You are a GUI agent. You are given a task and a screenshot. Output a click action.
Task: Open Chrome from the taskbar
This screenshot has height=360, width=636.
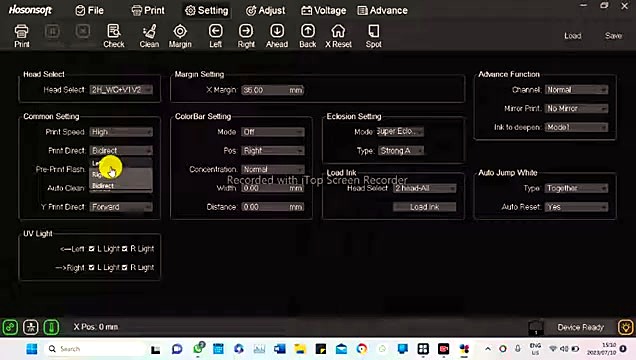click(x=362, y=349)
